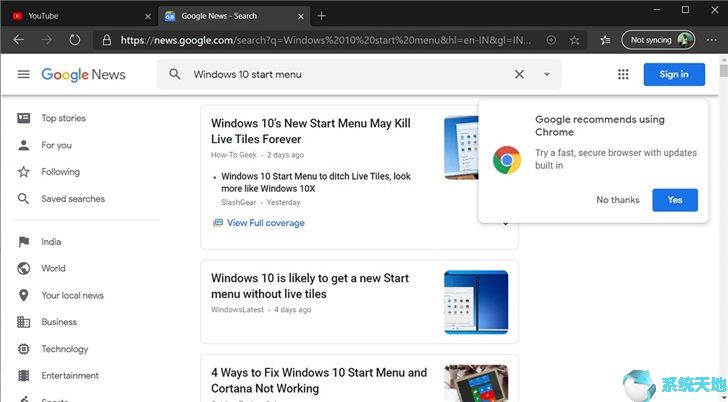Screen dimensions: 728x402
Task: Click the Sign in button
Action: (x=674, y=74)
